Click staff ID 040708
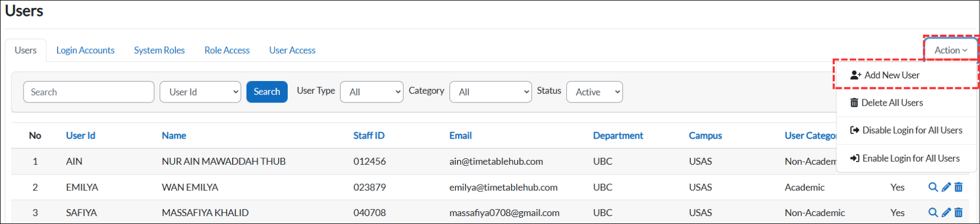980x224 pixels. coord(369,212)
